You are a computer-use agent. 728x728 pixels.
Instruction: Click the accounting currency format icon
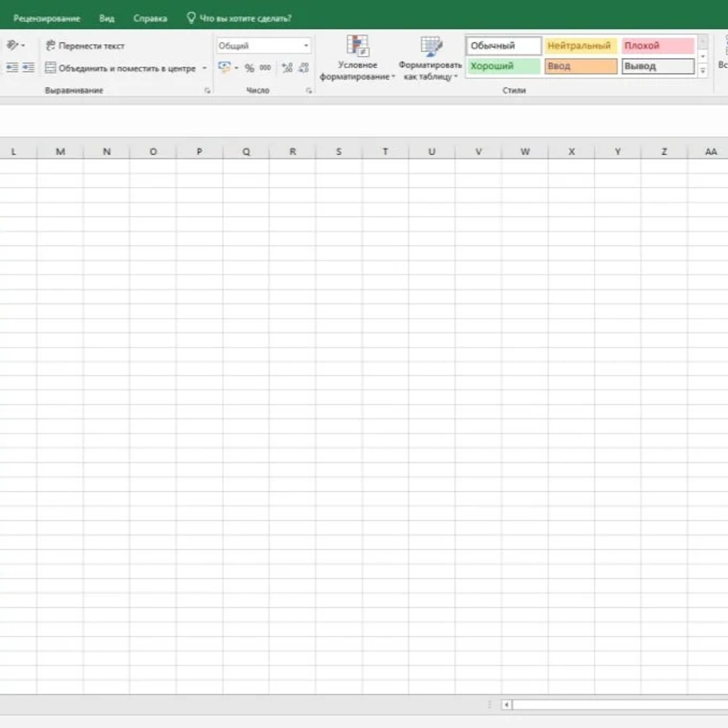pyautogui.click(x=224, y=67)
